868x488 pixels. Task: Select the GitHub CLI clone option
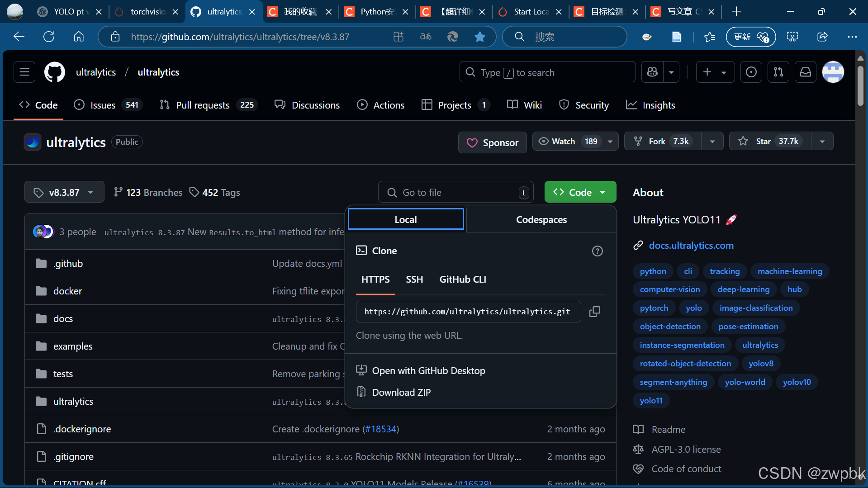coord(463,280)
